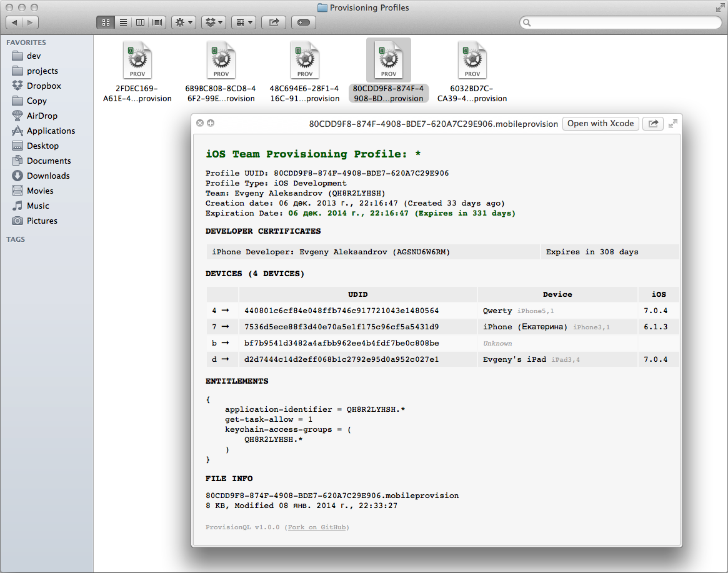Select the Qwerty iPhone5,1 device row

click(443, 311)
